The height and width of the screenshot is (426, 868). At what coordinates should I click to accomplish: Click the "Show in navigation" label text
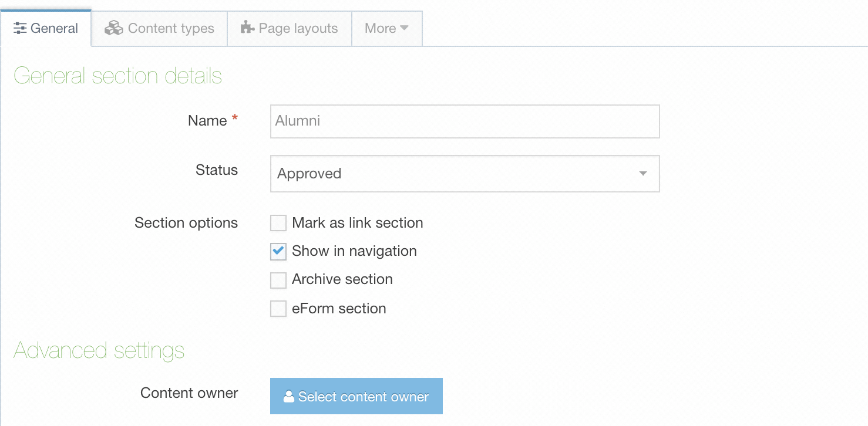pos(354,251)
